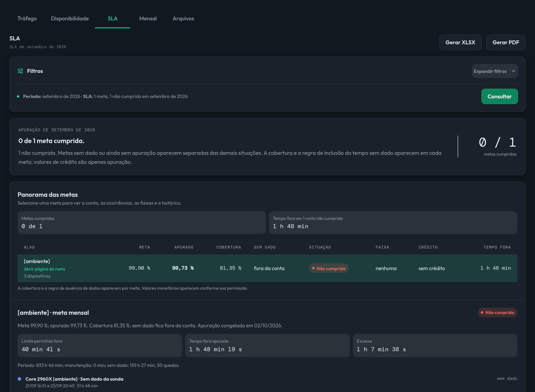
Task: Click the META column header
Action: pyautogui.click(x=145, y=247)
